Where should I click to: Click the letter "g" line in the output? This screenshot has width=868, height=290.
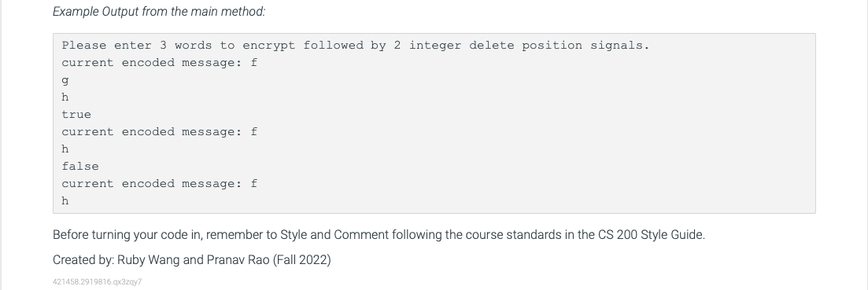tap(65, 80)
